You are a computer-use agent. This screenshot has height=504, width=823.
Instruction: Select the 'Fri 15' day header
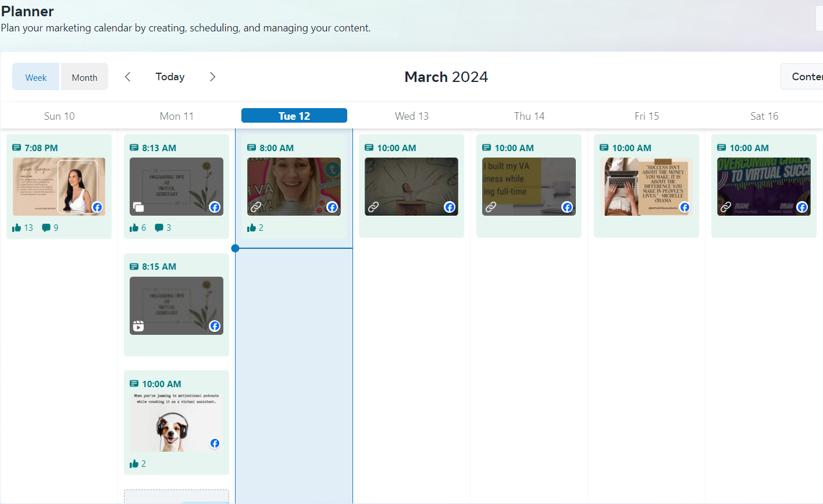(647, 116)
